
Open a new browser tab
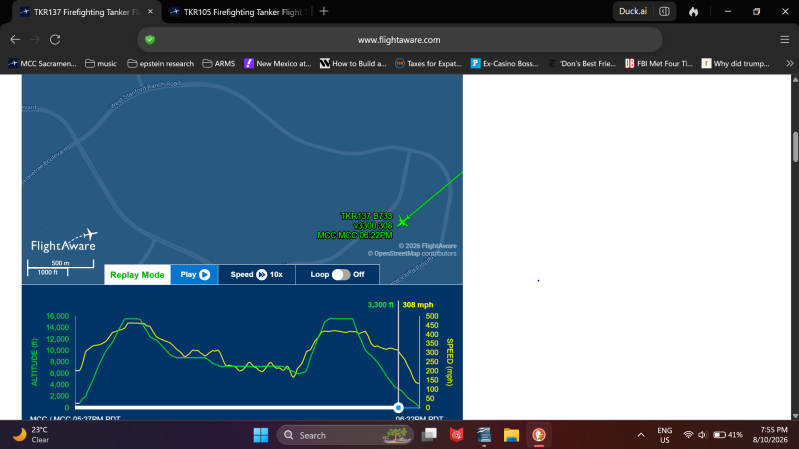(324, 11)
